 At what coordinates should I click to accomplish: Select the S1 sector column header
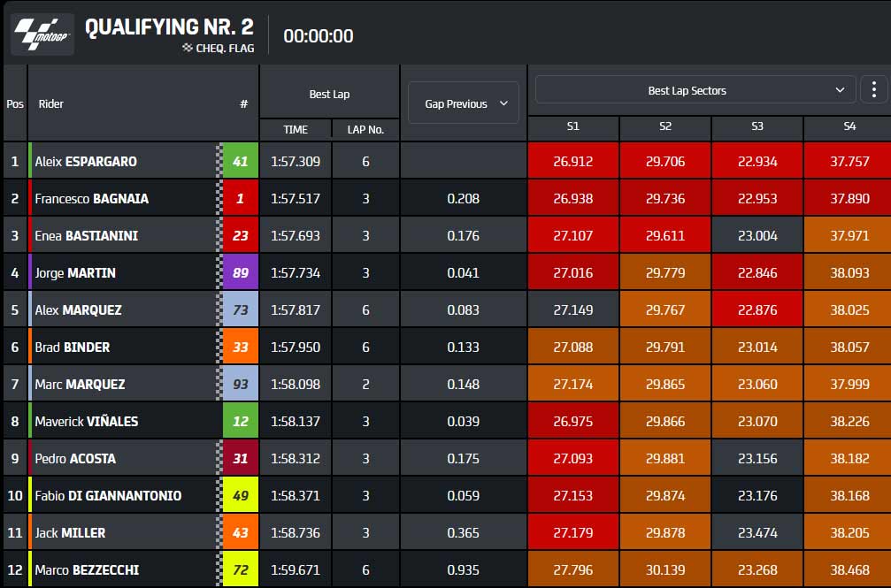573,126
